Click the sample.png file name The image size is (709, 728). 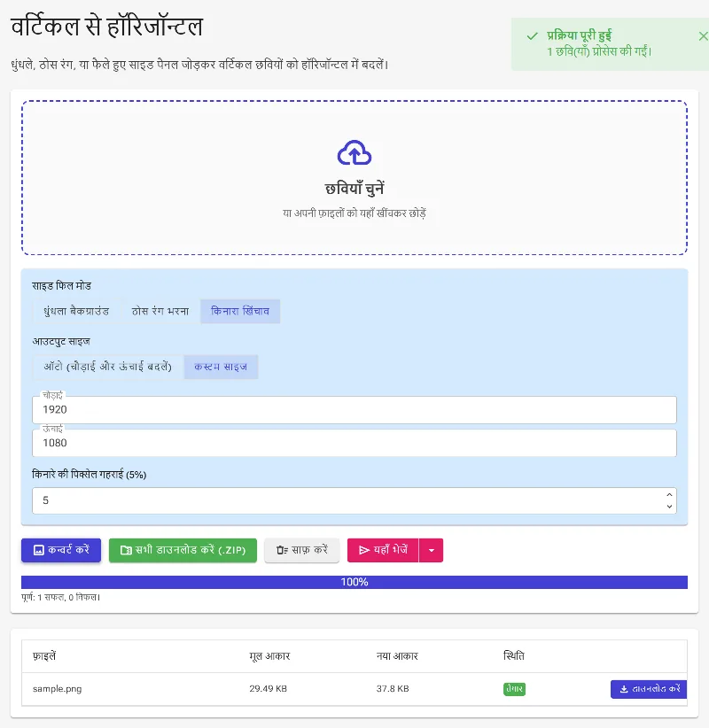coord(57,689)
